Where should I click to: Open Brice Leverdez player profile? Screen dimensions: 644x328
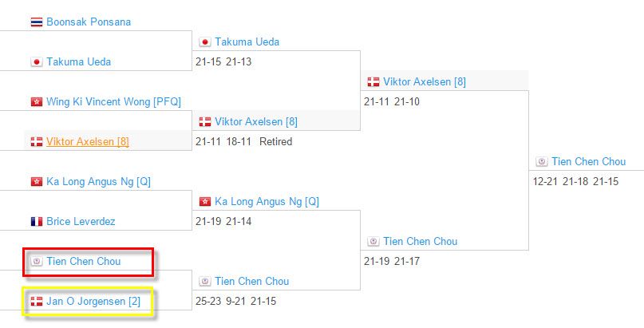click(x=81, y=222)
